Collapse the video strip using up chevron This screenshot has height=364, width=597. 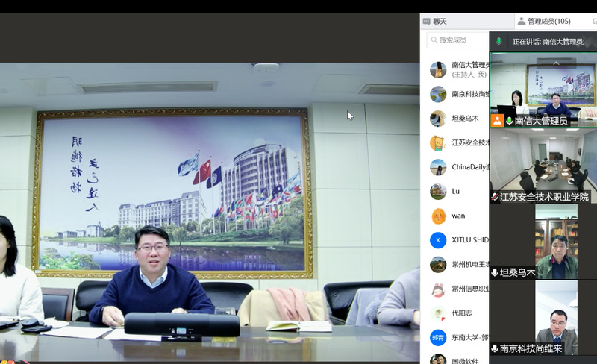[x=555, y=63]
